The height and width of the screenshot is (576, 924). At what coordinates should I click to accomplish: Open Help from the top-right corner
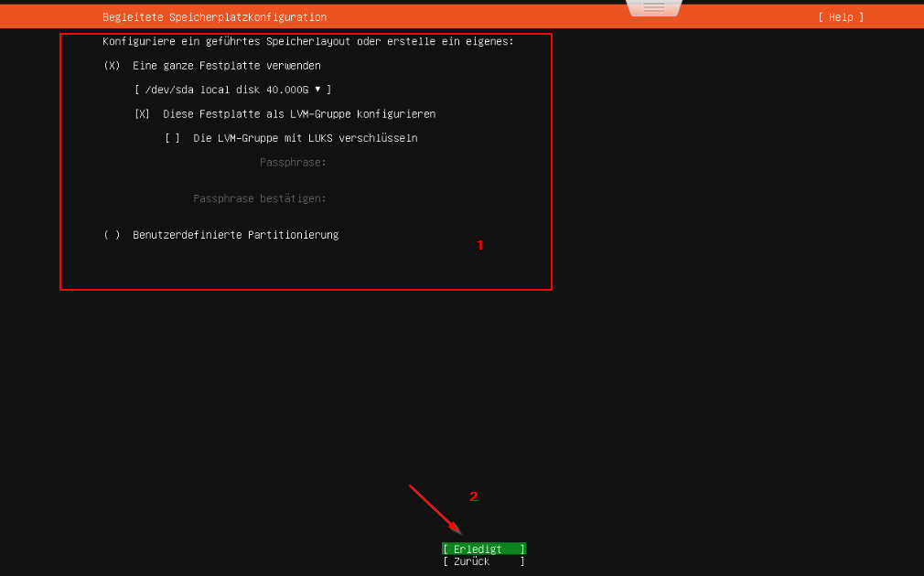click(839, 16)
